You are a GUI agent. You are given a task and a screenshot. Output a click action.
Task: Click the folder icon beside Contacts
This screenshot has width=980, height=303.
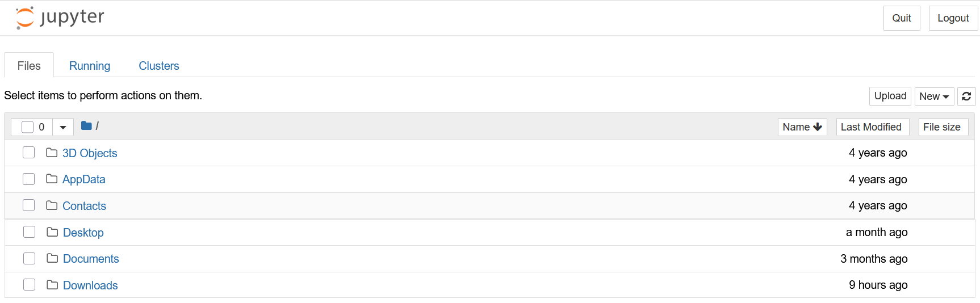52,205
